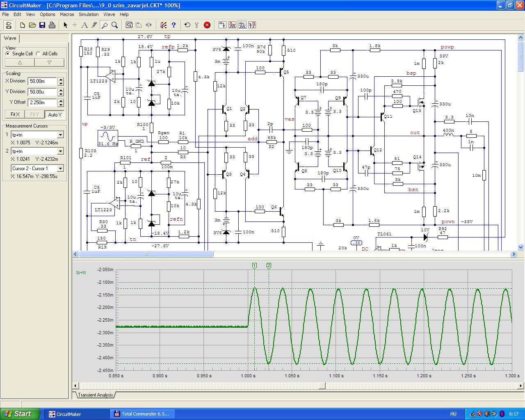Click the red Stop simulation icon

coord(207,25)
